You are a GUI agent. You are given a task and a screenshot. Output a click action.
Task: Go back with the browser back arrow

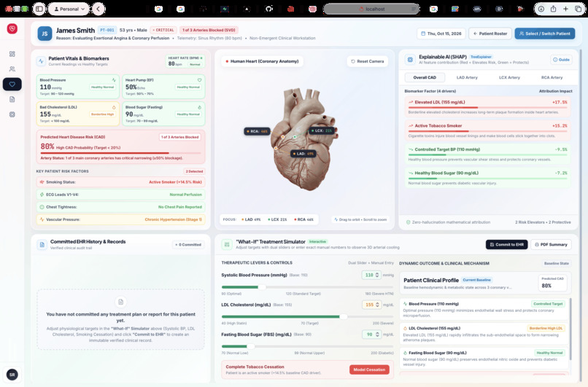(x=98, y=9)
